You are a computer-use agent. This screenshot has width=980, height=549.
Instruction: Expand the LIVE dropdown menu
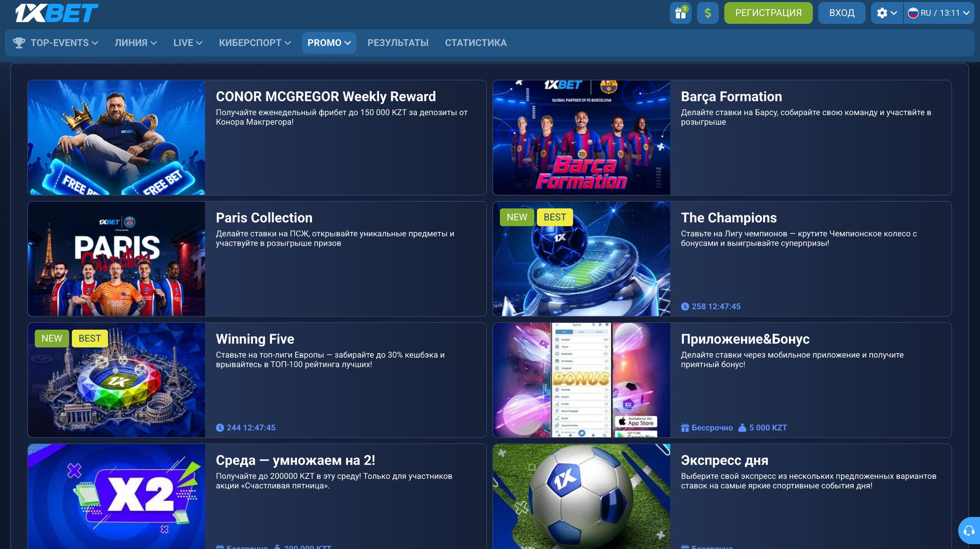188,43
